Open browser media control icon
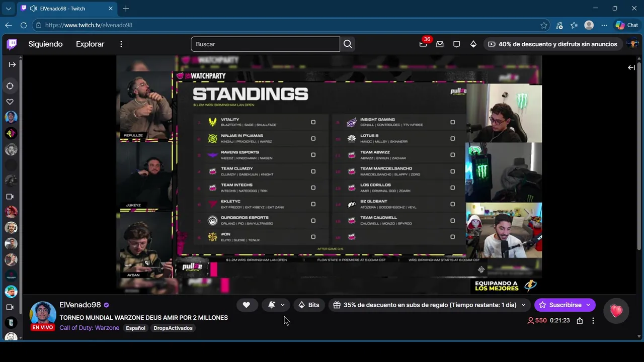The width and height of the screenshot is (644, 362). coord(559,25)
